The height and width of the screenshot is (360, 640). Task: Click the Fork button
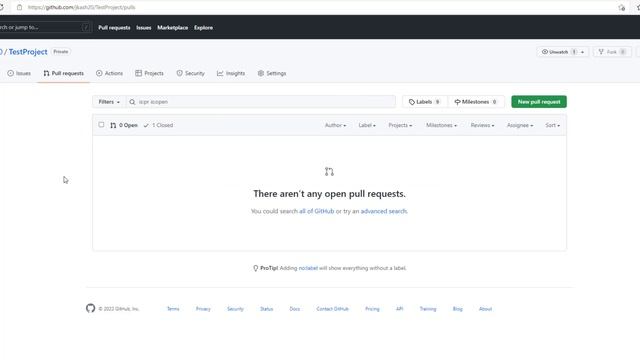tap(612, 52)
